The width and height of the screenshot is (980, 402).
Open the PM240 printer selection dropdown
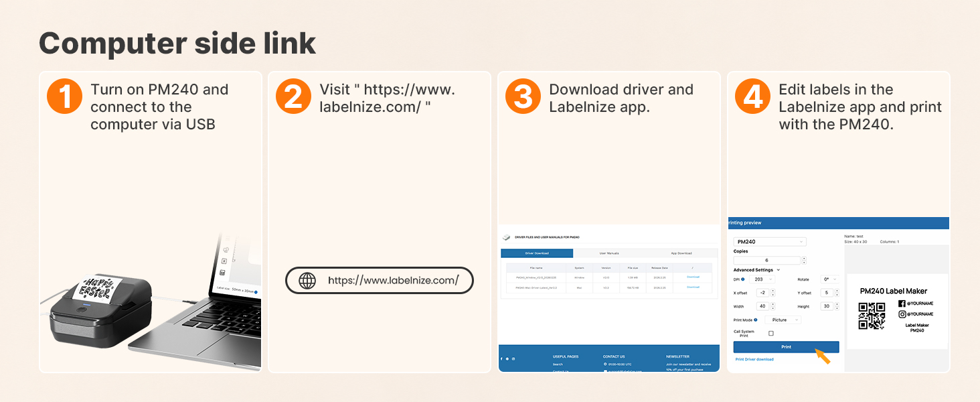tap(770, 242)
